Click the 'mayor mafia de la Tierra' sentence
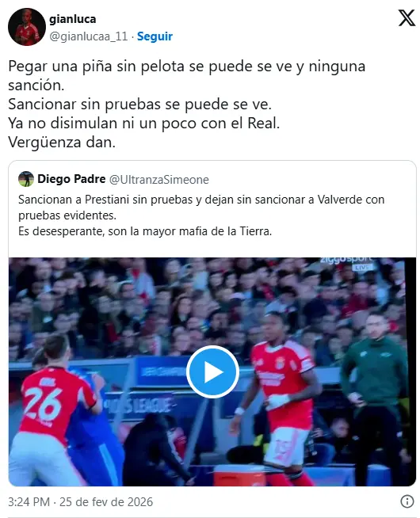Image resolution: width=420 pixels, height=518 pixels. pyautogui.click(x=145, y=231)
